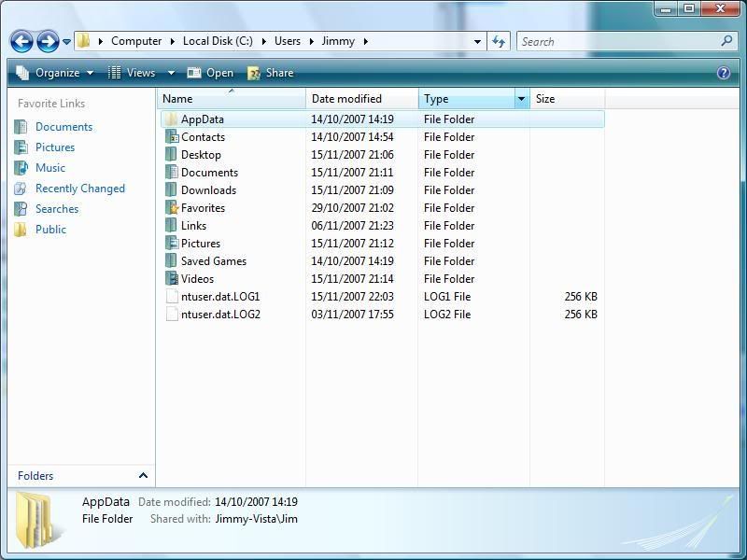Select the Documents folder icon in file list
Viewport: 747px width, 560px height.
point(171,172)
